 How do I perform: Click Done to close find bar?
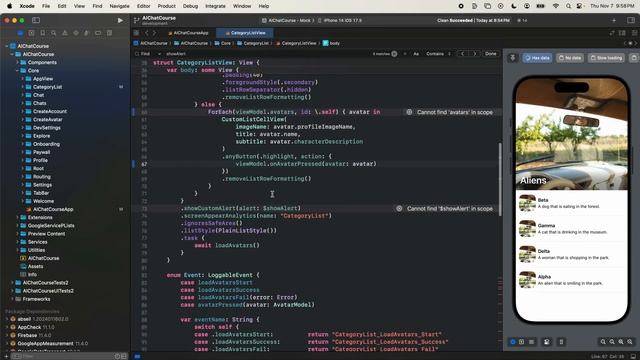[x=491, y=54]
